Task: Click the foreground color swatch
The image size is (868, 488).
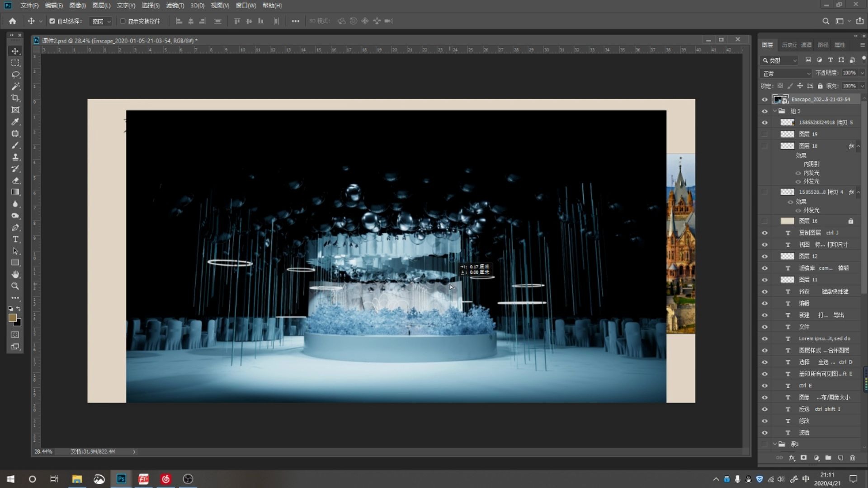Action: coord(12,318)
